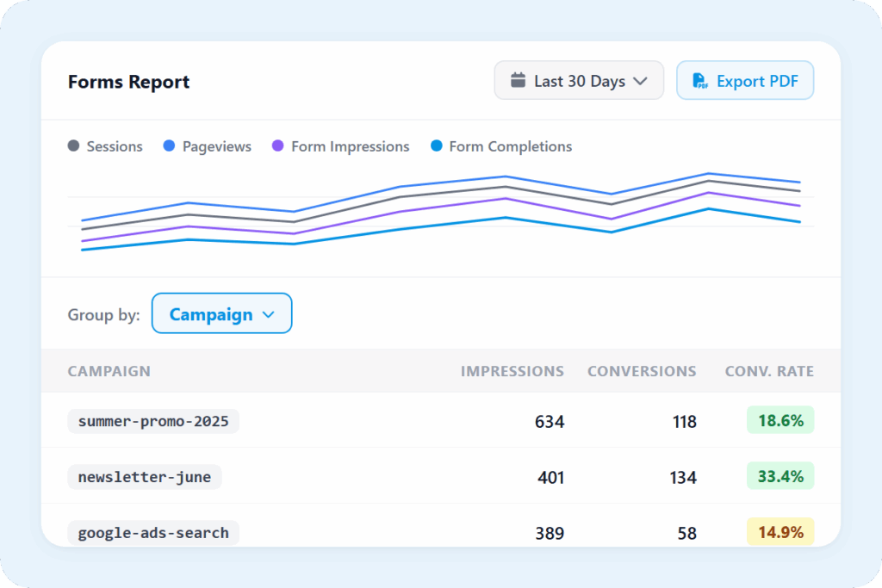Click the yellow 14.9% rate badge

point(780,532)
